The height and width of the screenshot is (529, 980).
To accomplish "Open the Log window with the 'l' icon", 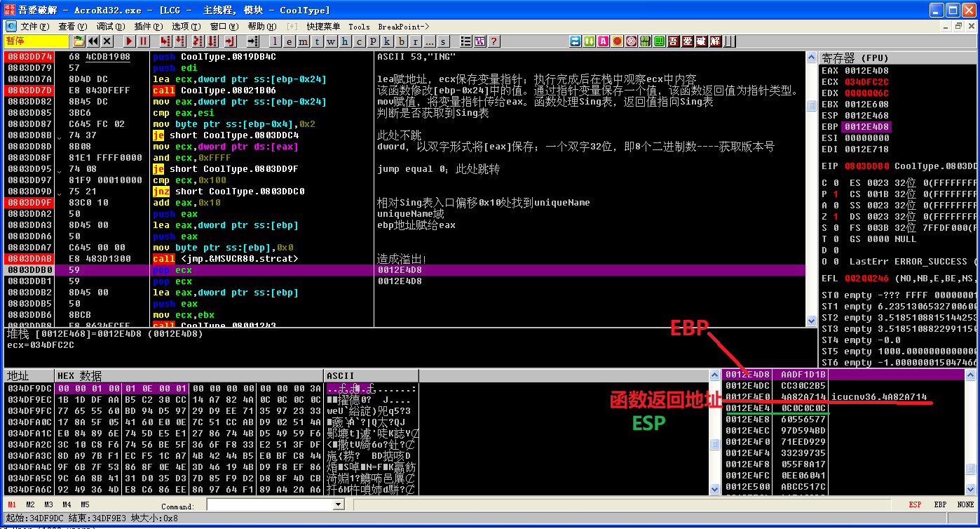I will tap(273, 41).
